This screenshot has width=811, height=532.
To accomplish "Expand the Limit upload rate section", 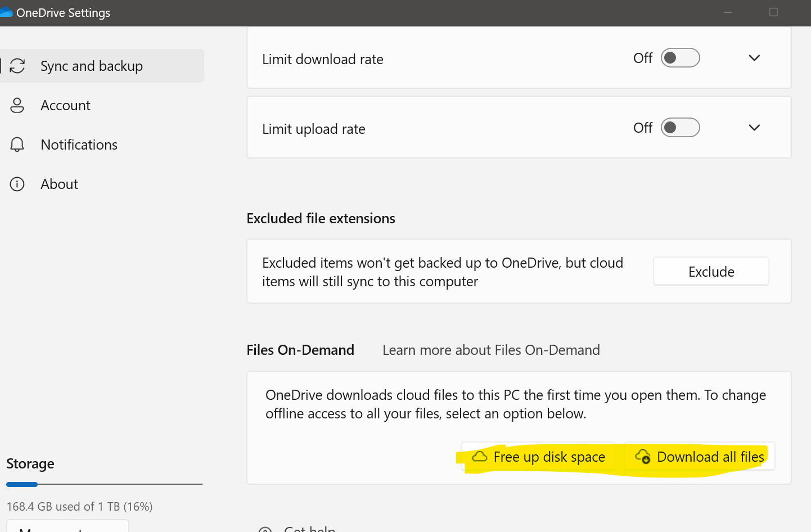I will [x=754, y=128].
